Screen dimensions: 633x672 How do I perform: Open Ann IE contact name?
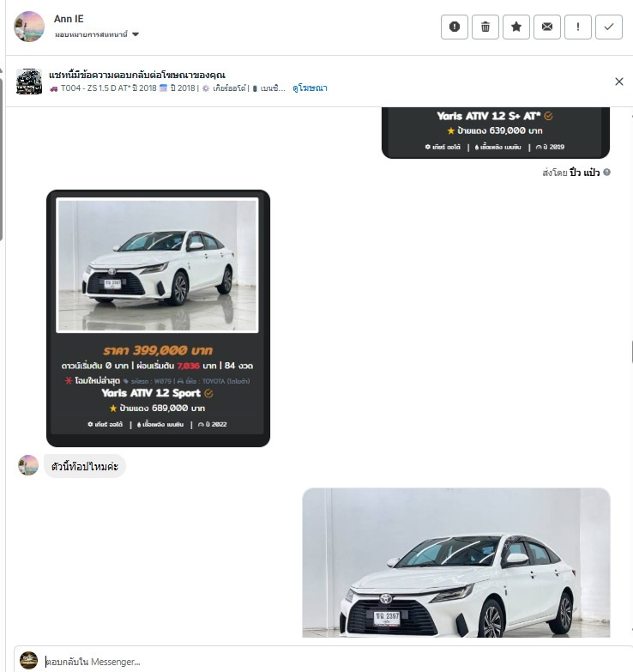tap(69, 19)
